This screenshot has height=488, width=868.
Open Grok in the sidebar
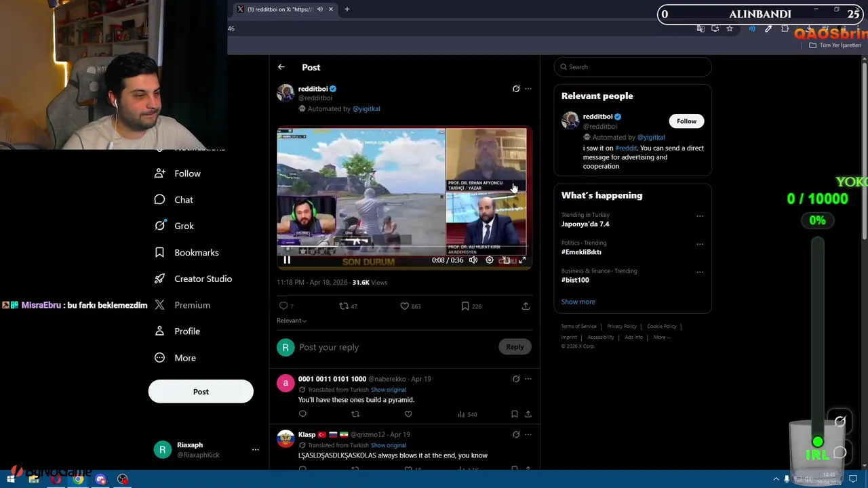pos(174,226)
